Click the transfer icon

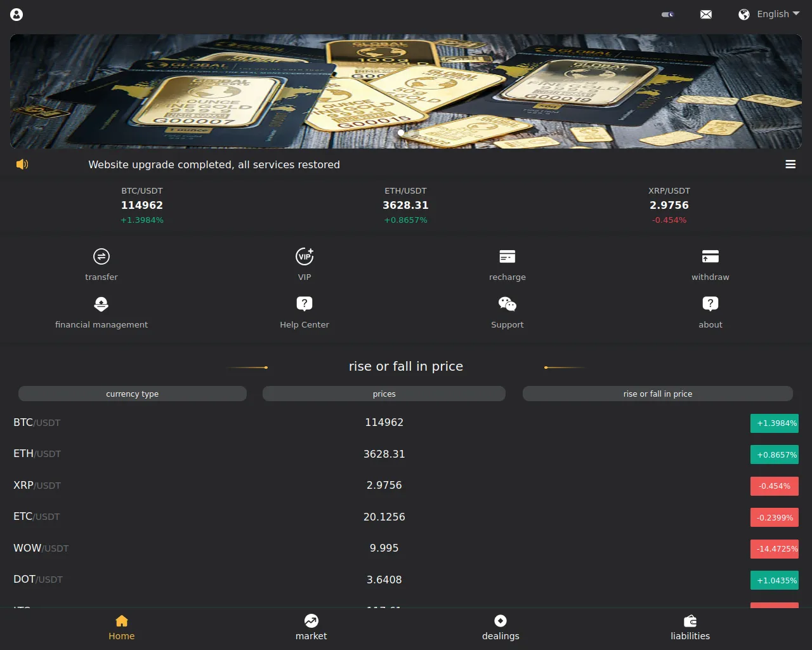pyautogui.click(x=101, y=256)
